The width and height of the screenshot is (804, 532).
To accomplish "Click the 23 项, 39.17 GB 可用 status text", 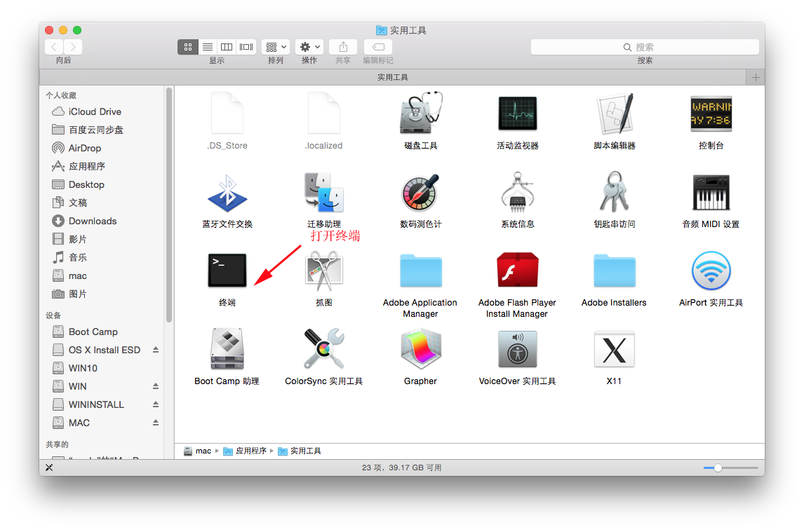I will pyautogui.click(x=401, y=468).
